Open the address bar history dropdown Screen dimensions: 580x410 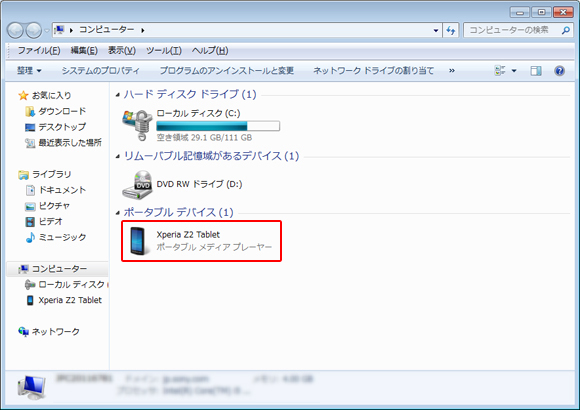436,30
